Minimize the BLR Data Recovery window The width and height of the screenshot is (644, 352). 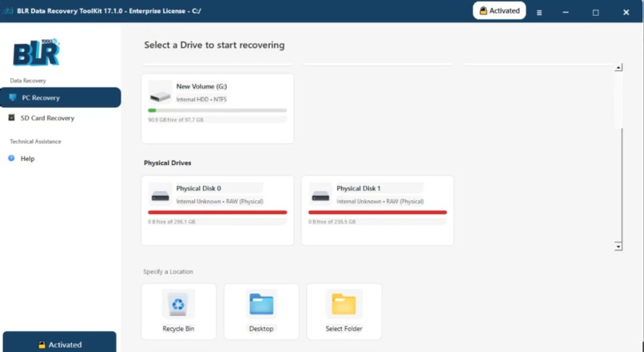click(566, 13)
